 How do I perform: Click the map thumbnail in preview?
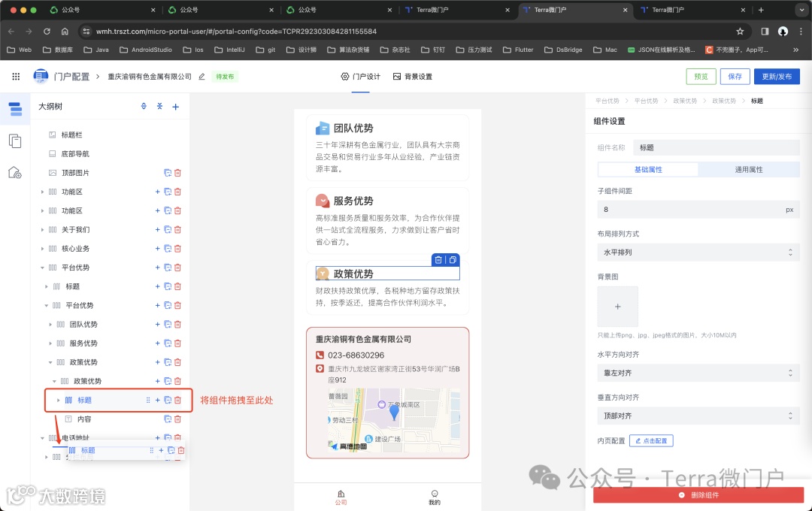click(x=393, y=419)
